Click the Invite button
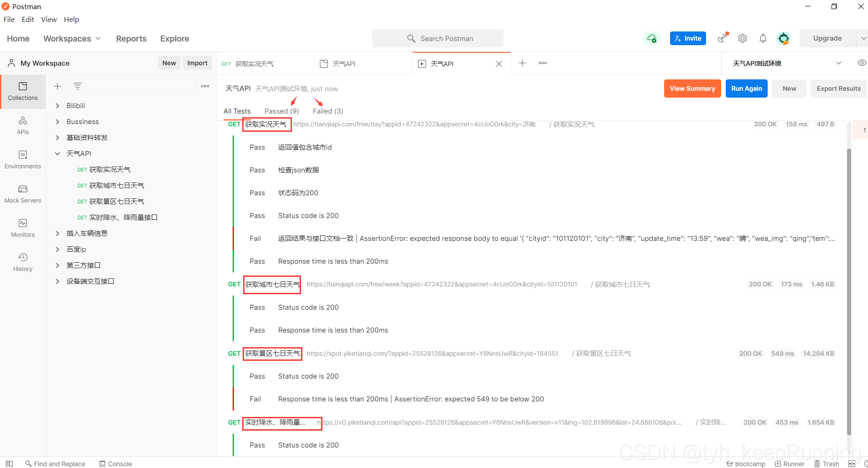This screenshot has width=868, height=468. point(688,38)
